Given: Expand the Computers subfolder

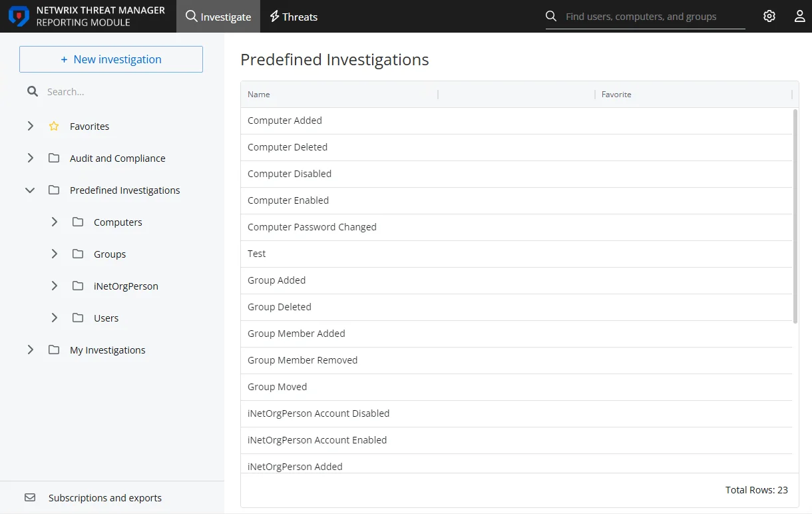Looking at the screenshot, I should pyautogui.click(x=54, y=222).
